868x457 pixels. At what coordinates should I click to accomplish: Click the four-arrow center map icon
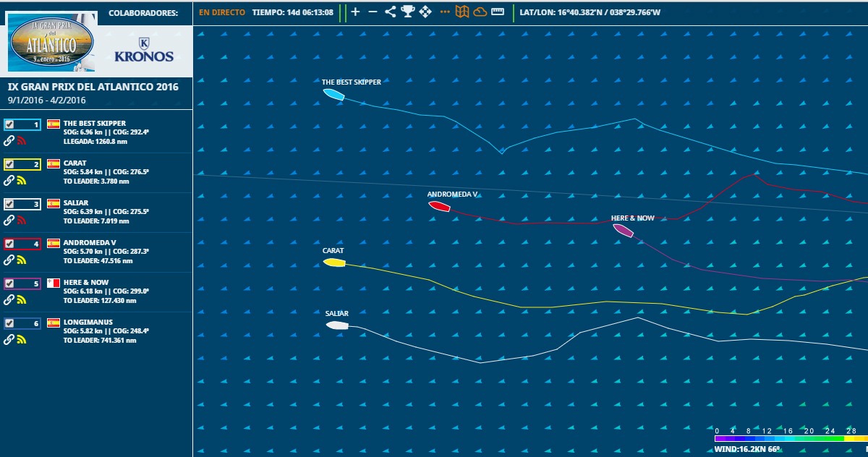pos(425,12)
